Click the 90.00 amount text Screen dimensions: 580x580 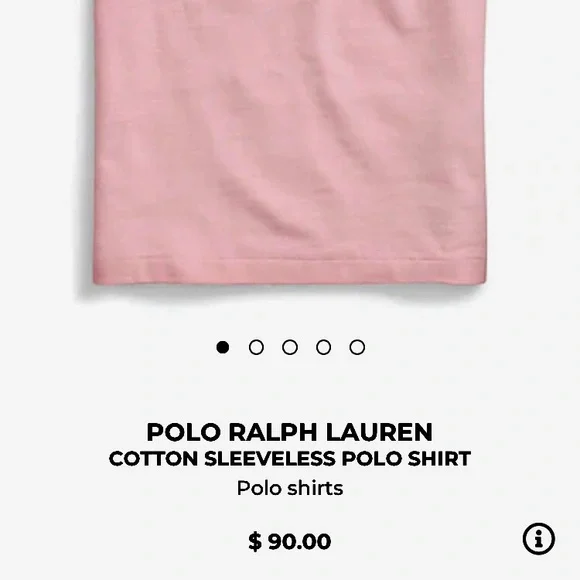tap(300, 542)
